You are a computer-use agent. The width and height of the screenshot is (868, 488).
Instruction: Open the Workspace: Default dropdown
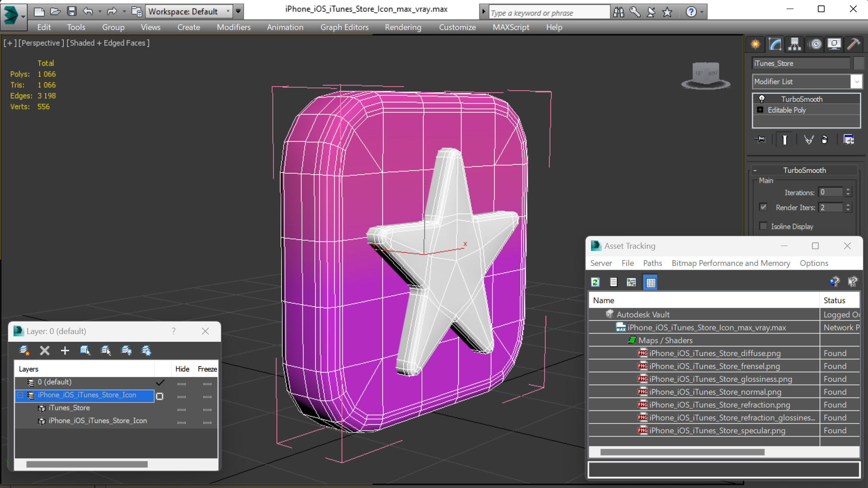188,11
